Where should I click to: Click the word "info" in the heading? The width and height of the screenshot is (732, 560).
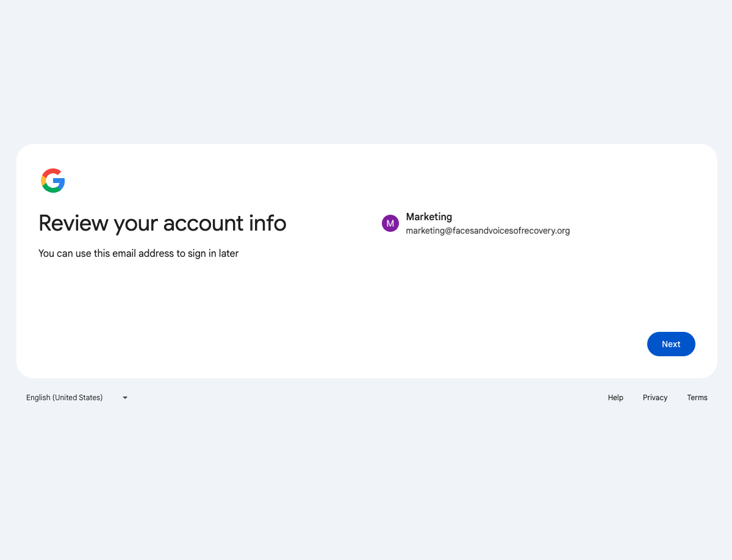click(x=268, y=223)
